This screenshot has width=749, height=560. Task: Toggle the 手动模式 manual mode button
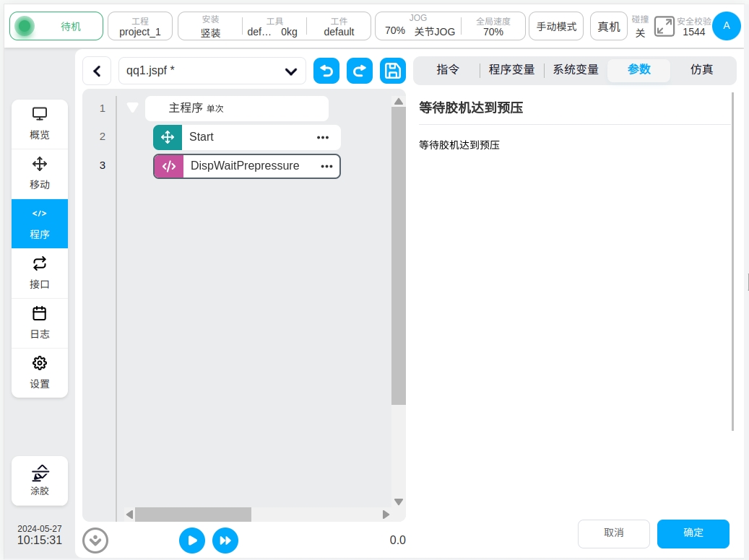(x=556, y=27)
